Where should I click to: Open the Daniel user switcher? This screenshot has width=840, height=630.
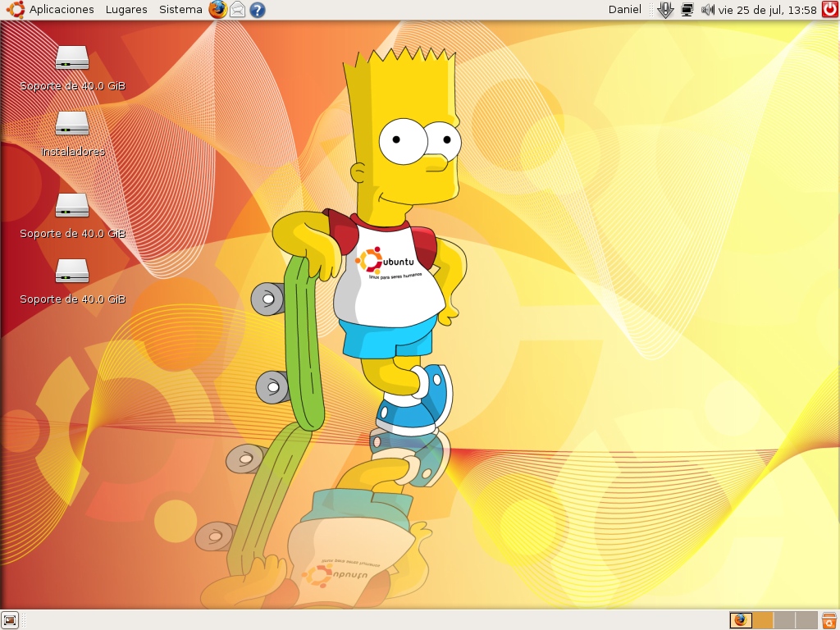(624, 10)
